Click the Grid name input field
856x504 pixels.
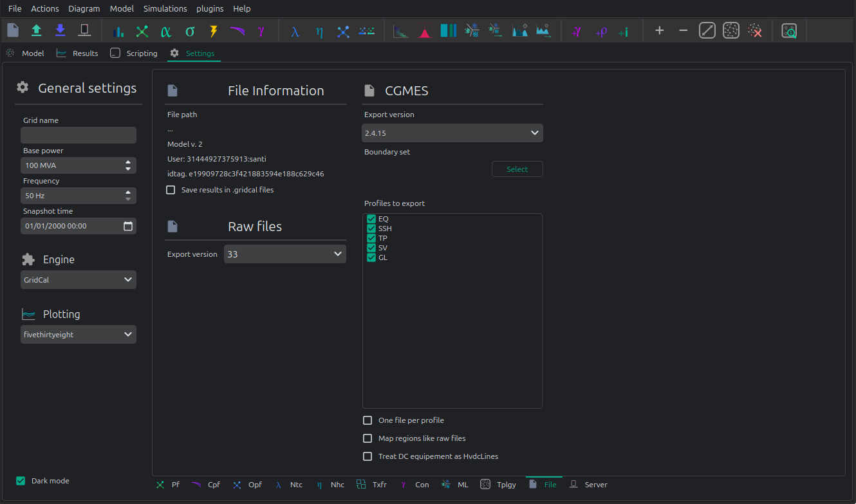79,135
